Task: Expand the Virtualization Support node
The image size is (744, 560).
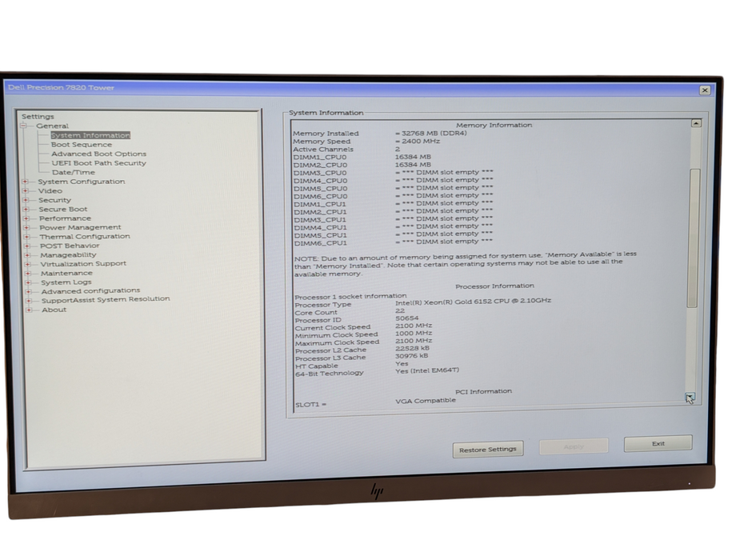Action: pos(27,264)
